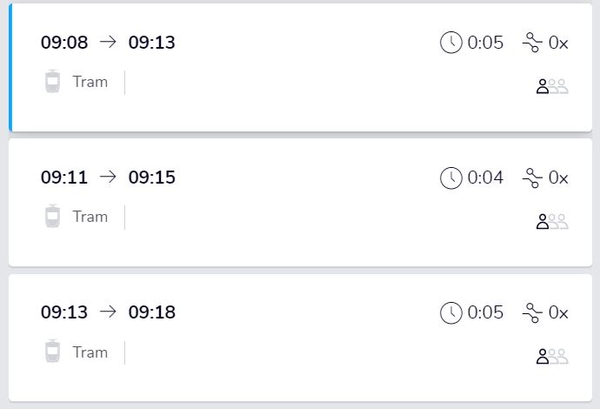
Task: Click clock icon for 09:13 departure trip
Action: point(451,313)
